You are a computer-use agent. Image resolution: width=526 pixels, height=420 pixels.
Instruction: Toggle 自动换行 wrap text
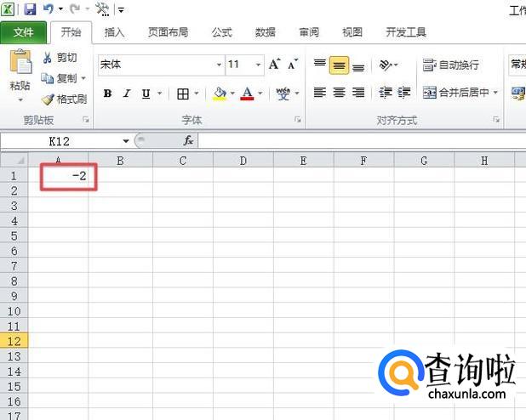pyautogui.click(x=451, y=65)
